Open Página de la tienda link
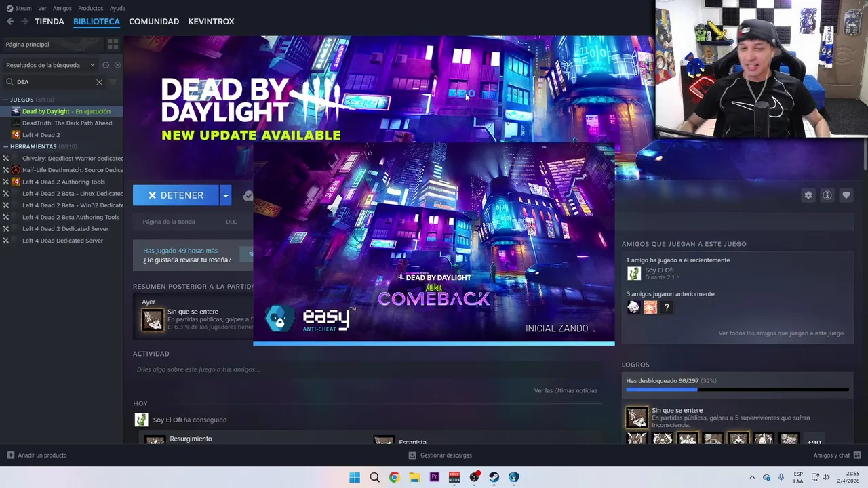This screenshot has width=868, height=488. [169, 222]
